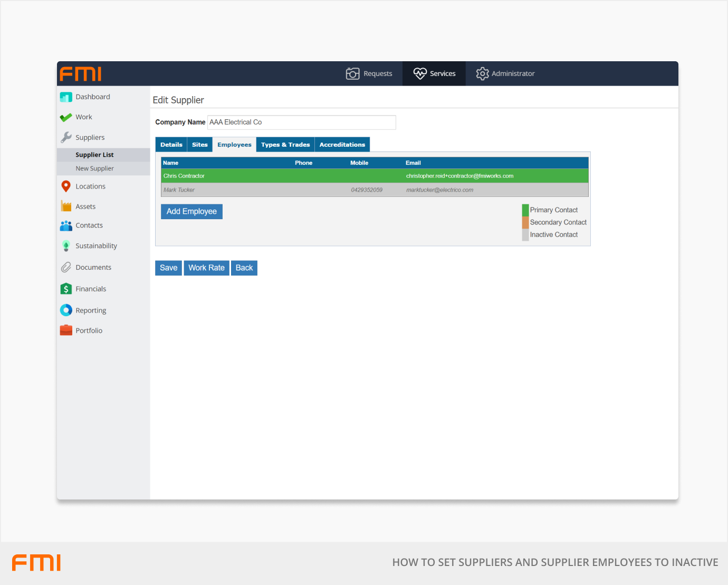Viewport: 728px width, 585px height.
Task: Open the Requests section in top bar
Action: [x=369, y=74]
